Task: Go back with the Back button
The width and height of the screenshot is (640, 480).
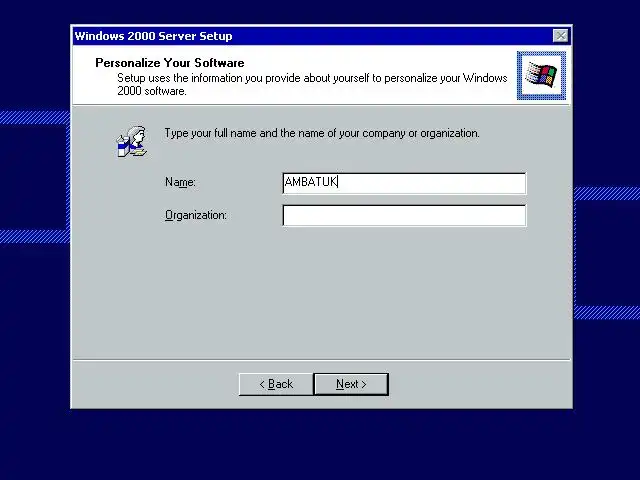Action: coord(276,384)
